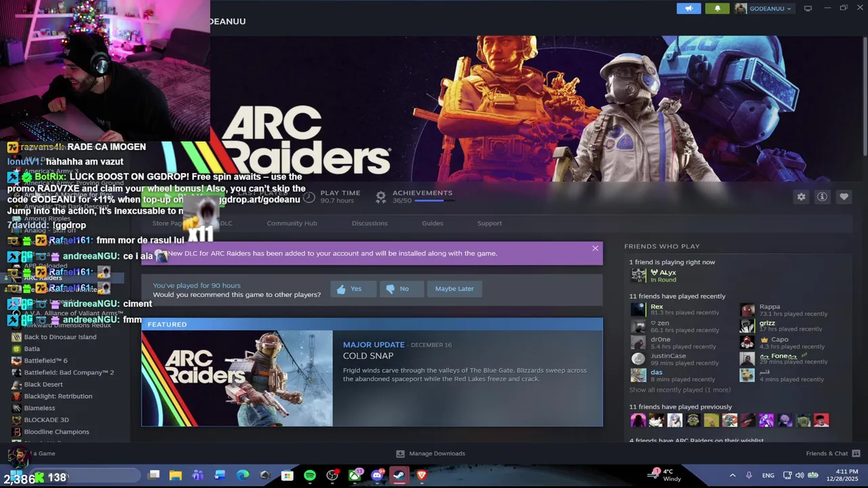The width and height of the screenshot is (868, 488).
Task: Click Show all recently played link
Action: tap(680, 390)
